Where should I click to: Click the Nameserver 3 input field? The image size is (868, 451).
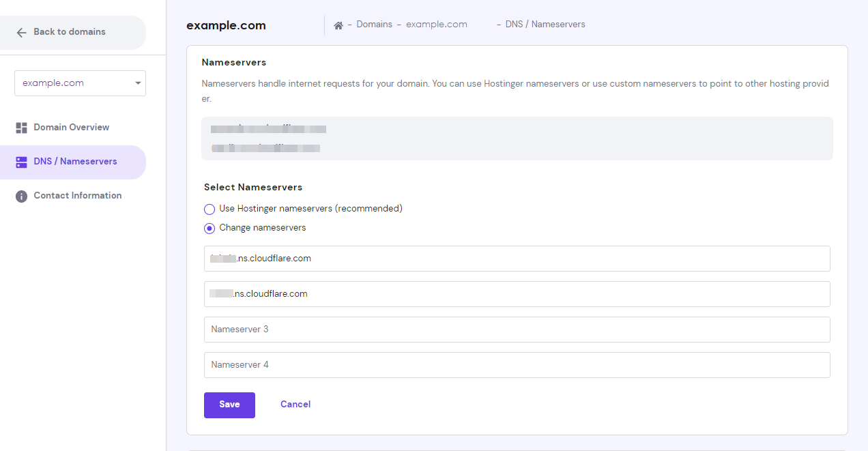[x=517, y=330]
